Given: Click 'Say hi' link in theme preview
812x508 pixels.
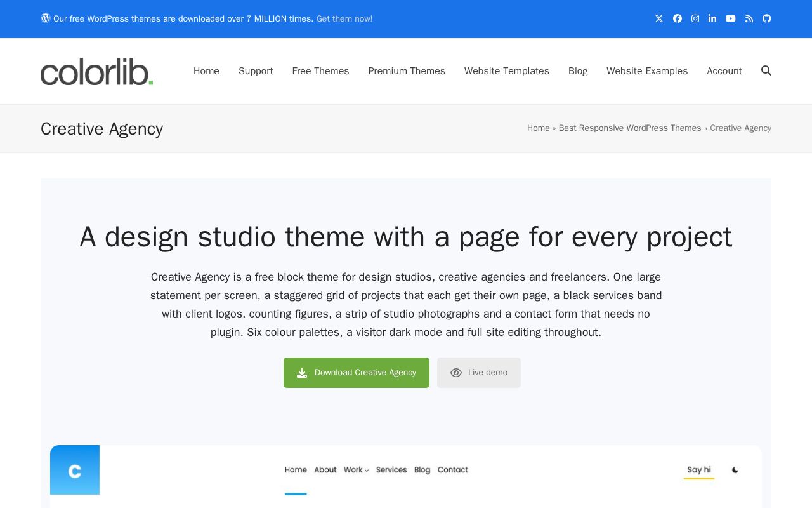Looking at the screenshot, I should coord(699,470).
